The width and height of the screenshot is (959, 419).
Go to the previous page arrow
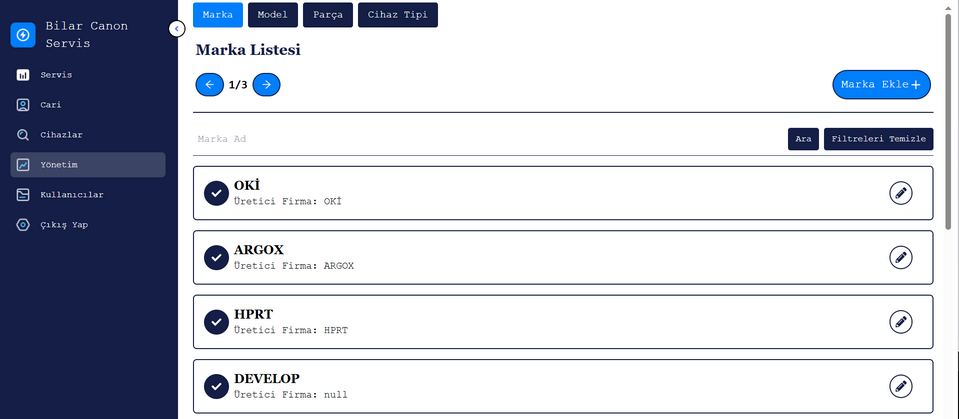209,84
